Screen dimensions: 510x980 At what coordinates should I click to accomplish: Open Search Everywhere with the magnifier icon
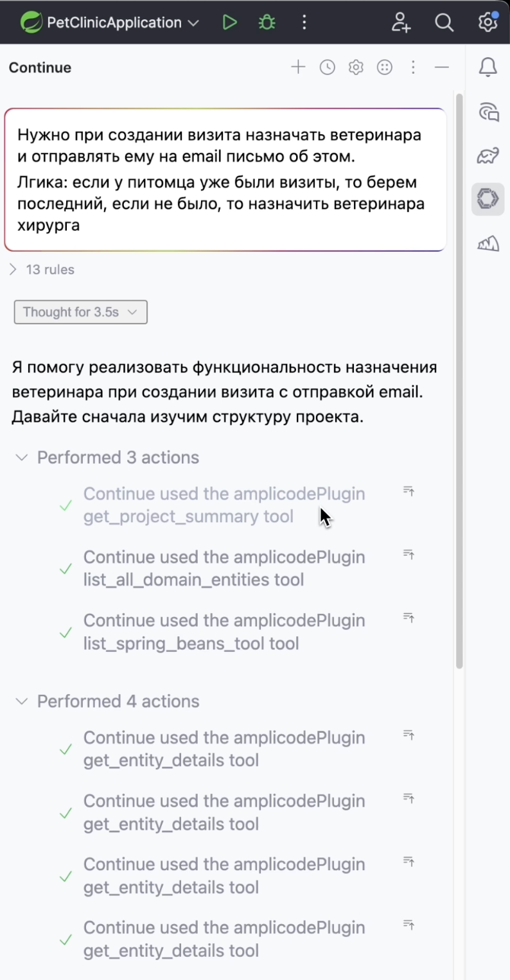click(444, 22)
